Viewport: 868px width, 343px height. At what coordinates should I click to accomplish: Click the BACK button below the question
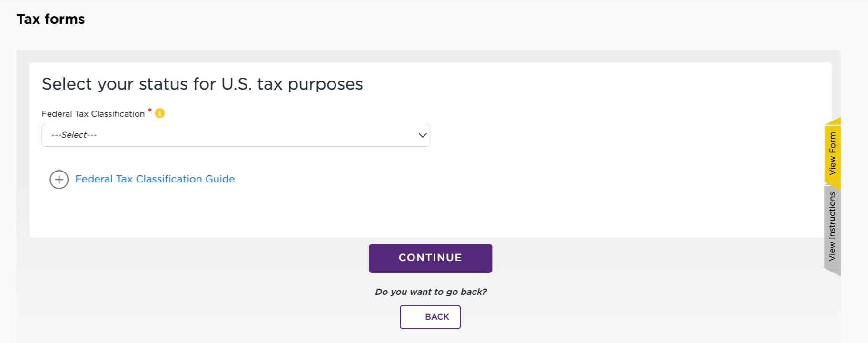tap(430, 316)
